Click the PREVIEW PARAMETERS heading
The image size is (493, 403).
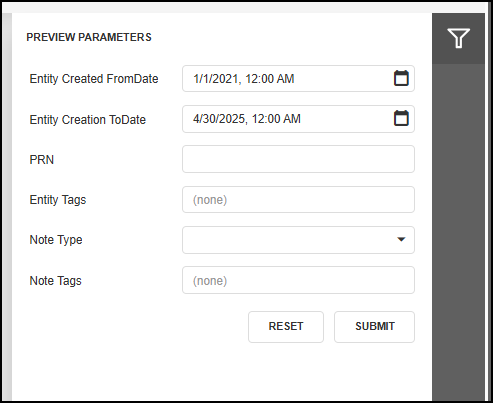point(89,37)
